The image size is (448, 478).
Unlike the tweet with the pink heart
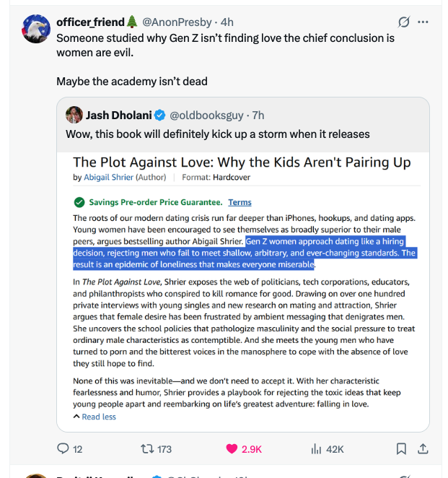[x=232, y=448]
